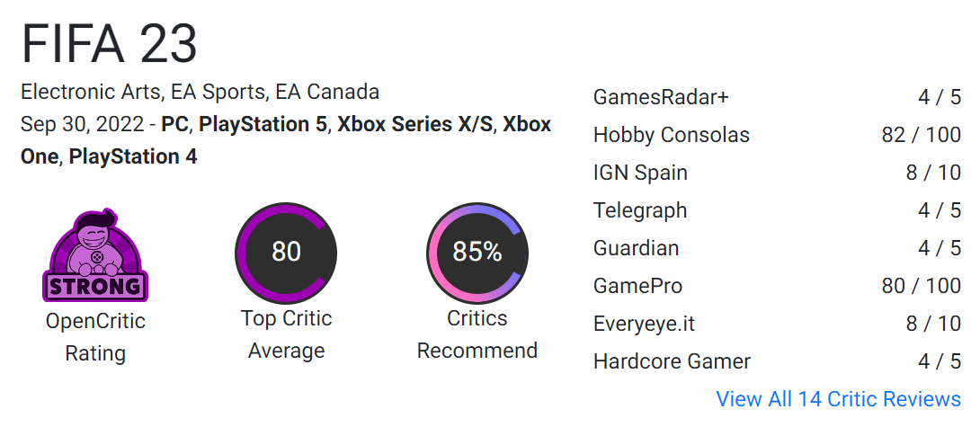The height and width of the screenshot is (427, 980).
Task: Click the Top Critic Average 80 score circle
Action: [x=286, y=252]
